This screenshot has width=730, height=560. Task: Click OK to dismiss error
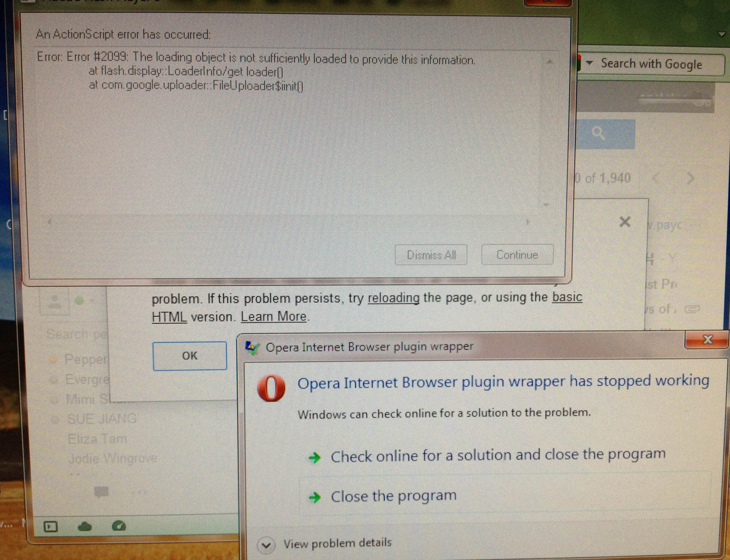189,355
